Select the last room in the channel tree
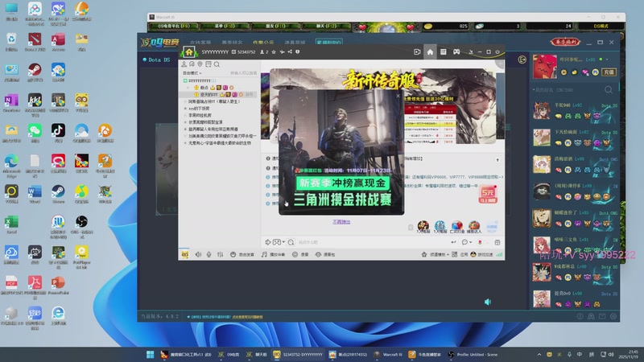This screenshot has height=362, width=644. click(220, 143)
